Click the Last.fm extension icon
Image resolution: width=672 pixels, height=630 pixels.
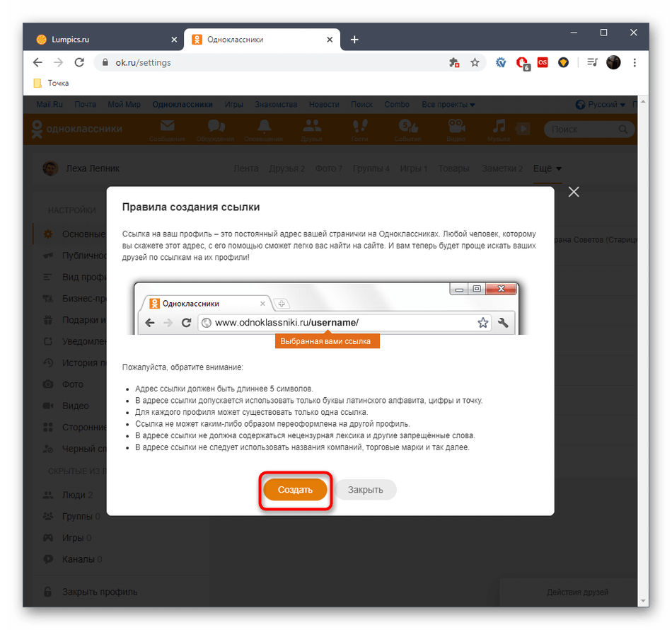(543, 62)
